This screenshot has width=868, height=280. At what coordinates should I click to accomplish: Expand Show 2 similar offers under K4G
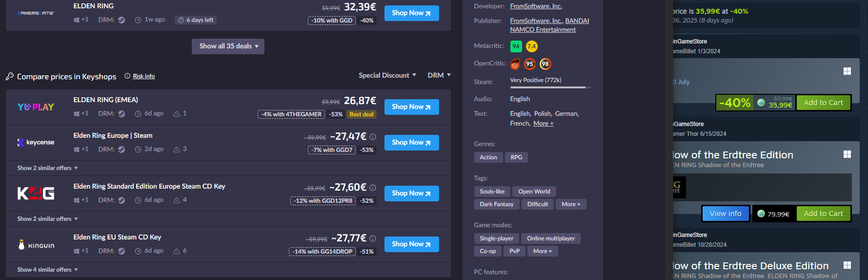pos(47,219)
